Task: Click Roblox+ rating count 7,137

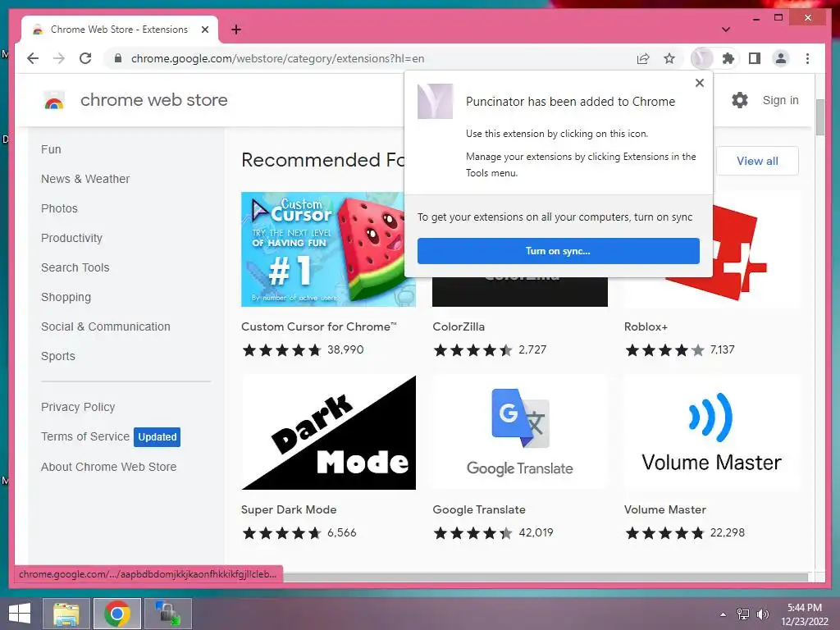Action: [x=722, y=349]
